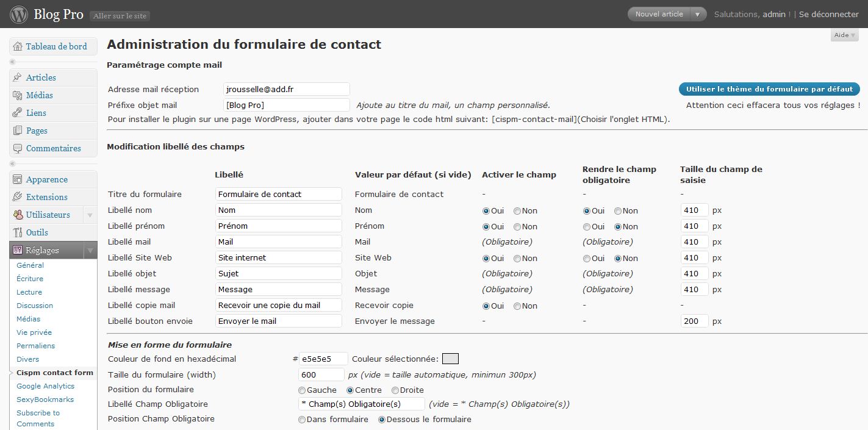Screen dimensions: 868x430
Task: Click the Se déconnecter link
Action: coord(828,14)
